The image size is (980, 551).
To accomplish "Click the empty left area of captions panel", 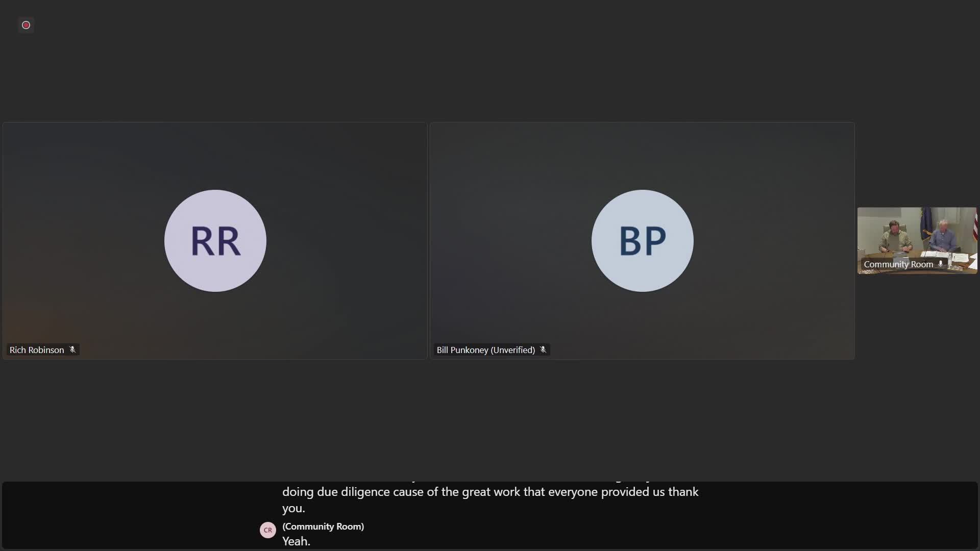I will tap(128, 515).
